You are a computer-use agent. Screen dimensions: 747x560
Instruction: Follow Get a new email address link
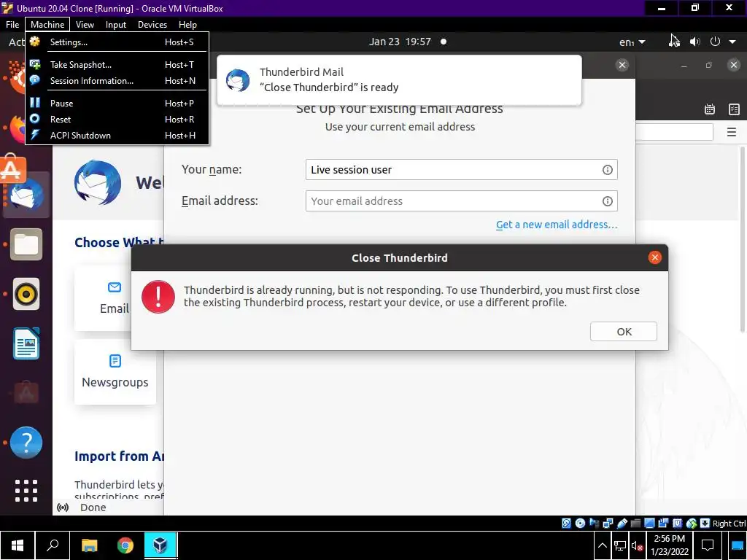[557, 225]
